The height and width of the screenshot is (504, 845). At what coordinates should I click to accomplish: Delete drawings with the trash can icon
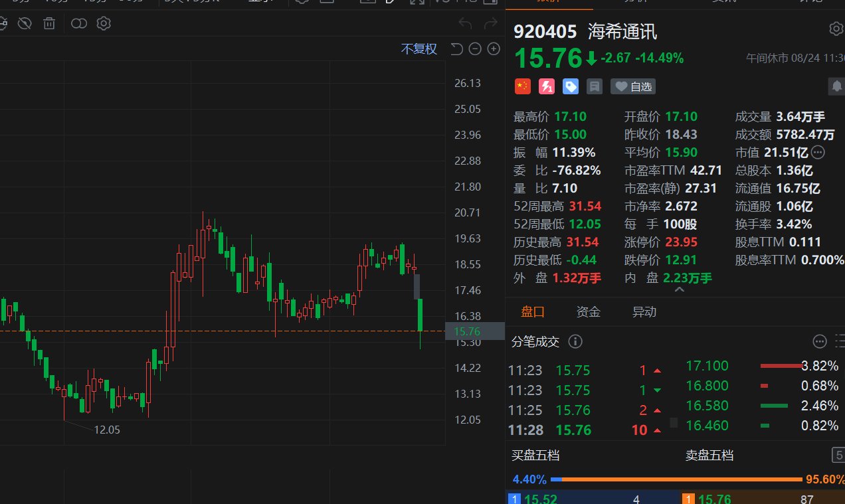click(49, 24)
